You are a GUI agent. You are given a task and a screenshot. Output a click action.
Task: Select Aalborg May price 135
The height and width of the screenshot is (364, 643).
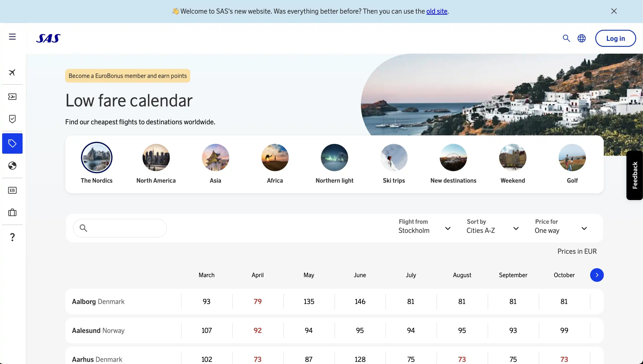coord(309,301)
